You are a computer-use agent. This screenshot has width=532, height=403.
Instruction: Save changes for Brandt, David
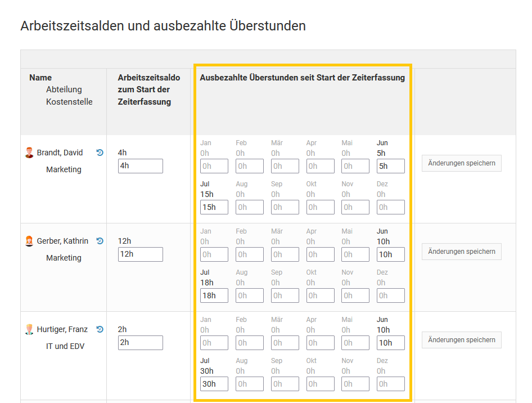point(461,163)
